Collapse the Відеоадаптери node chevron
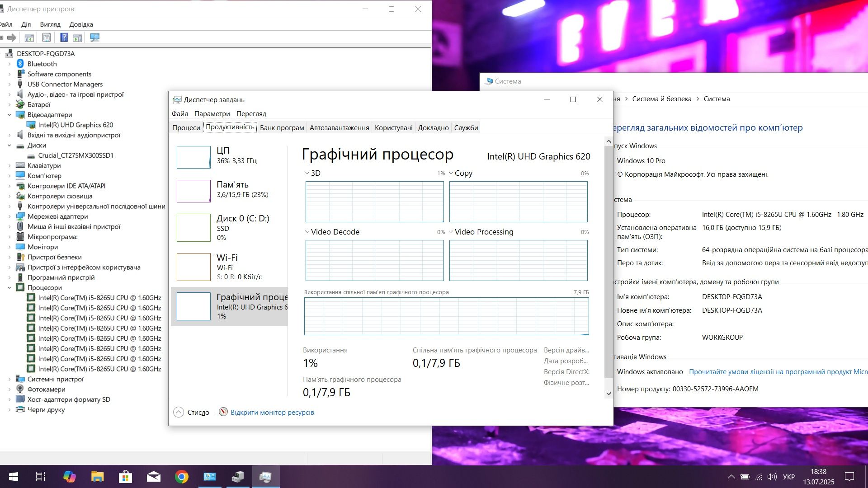This screenshot has height=488, width=868. [x=9, y=115]
